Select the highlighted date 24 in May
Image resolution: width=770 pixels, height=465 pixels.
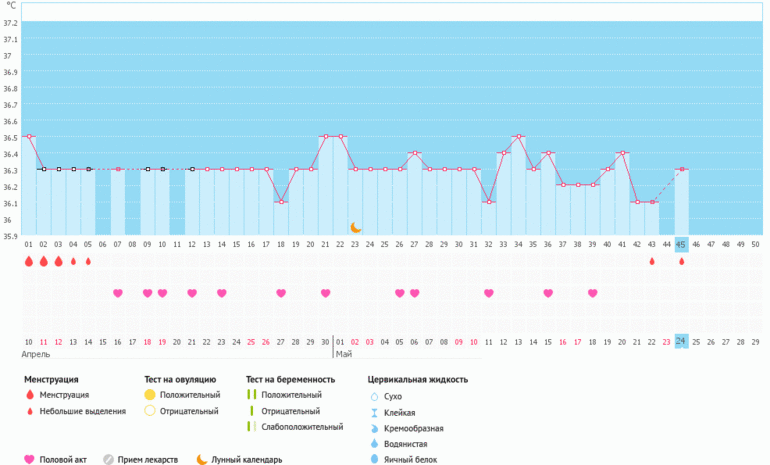pos(681,341)
